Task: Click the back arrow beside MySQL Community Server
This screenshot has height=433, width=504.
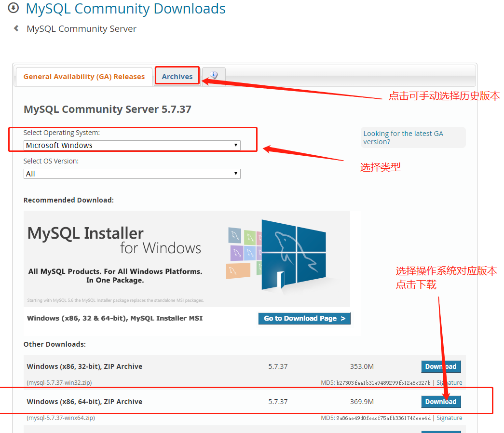Action: pyautogui.click(x=16, y=28)
